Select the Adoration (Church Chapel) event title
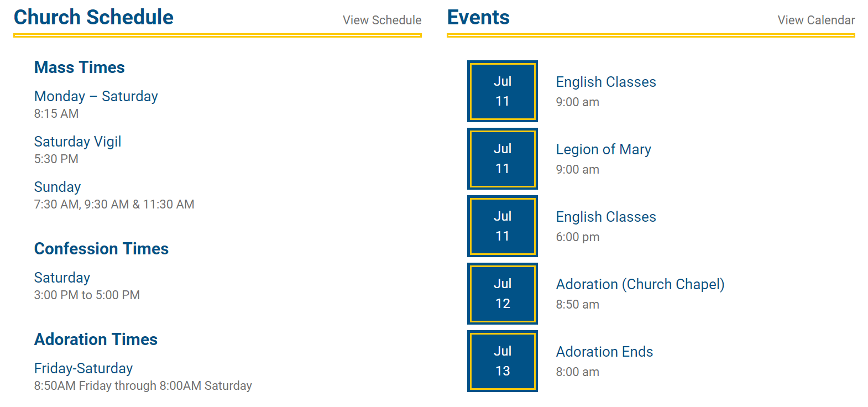 pos(640,284)
